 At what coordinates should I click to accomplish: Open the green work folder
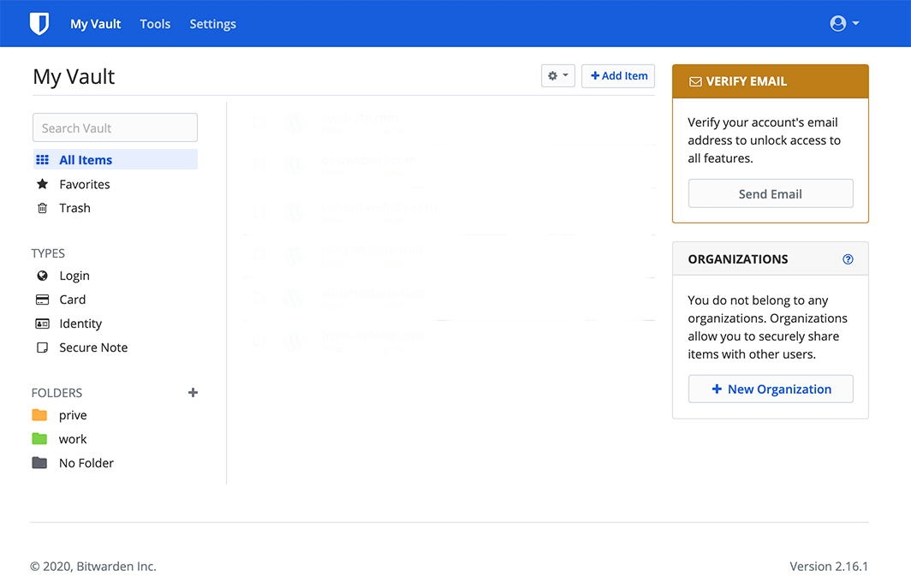[x=39, y=439]
